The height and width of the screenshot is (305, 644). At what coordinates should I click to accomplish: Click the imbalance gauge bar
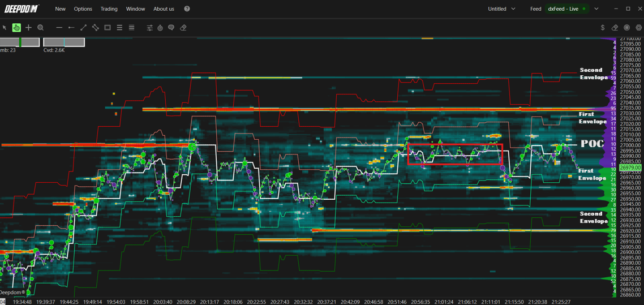click(20, 42)
